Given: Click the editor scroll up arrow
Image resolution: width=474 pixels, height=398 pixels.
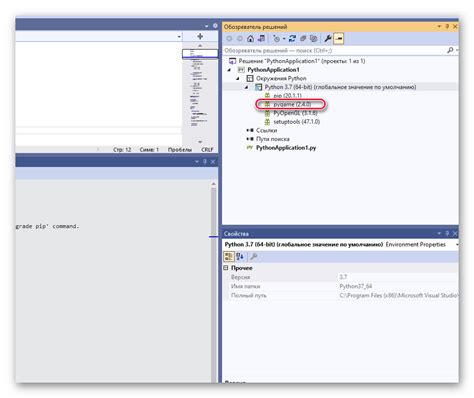Looking at the screenshot, I should coord(200,45).
